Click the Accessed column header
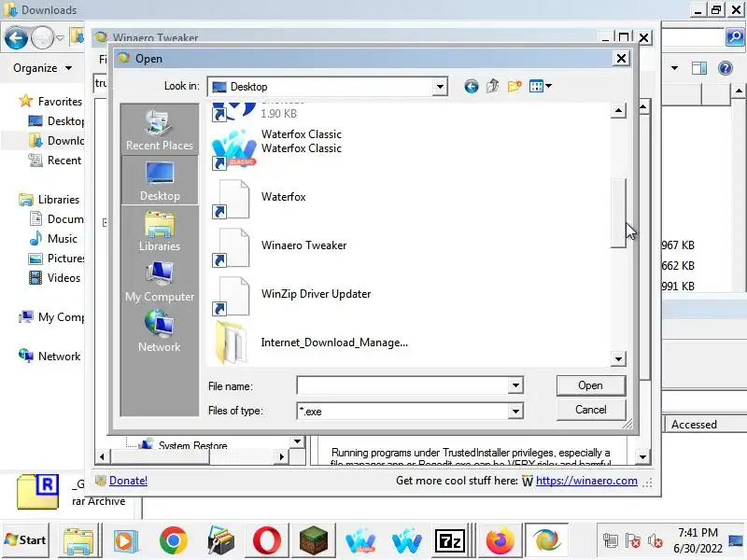 pyautogui.click(x=694, y=425)
